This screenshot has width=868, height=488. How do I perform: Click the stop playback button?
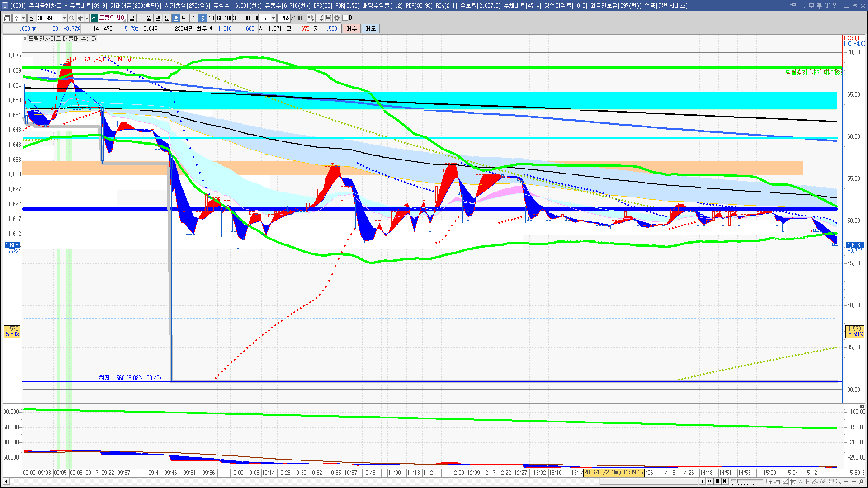tap(717, 481)
